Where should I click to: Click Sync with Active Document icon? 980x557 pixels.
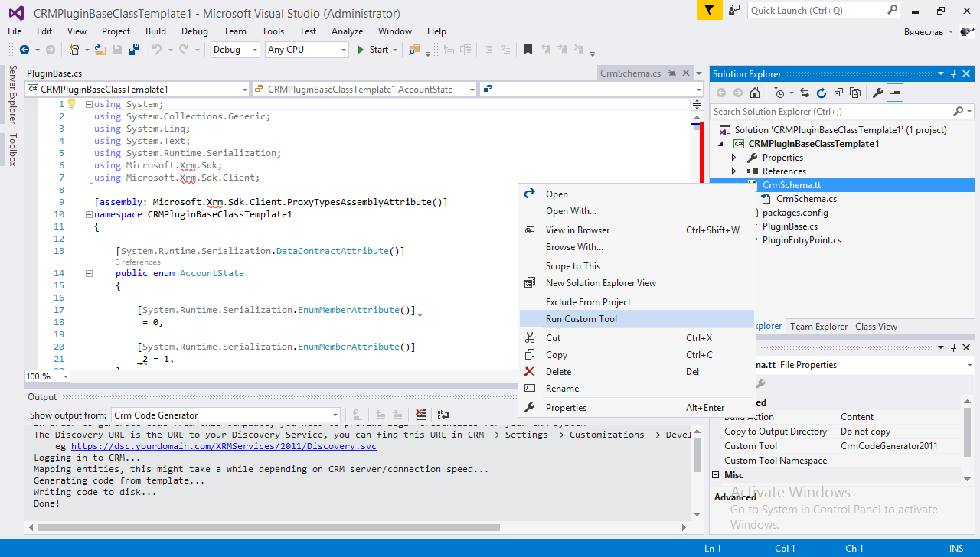805,93
